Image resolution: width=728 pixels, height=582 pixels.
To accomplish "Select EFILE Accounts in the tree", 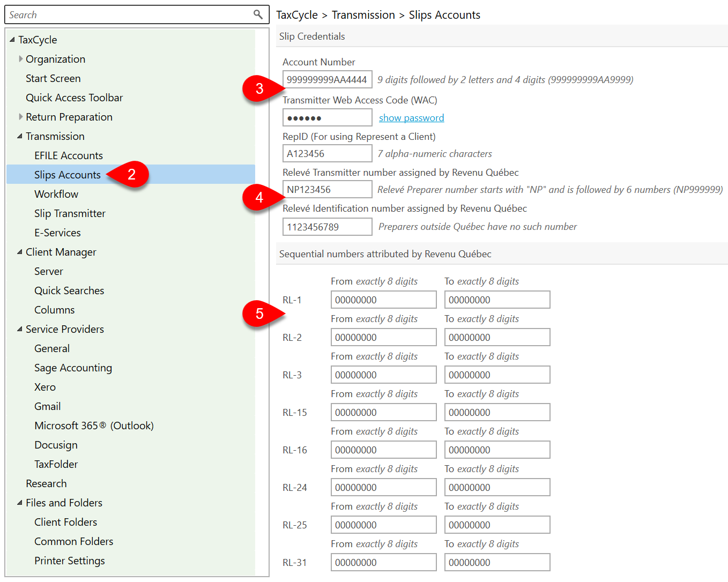I will [x=69, y=155].
